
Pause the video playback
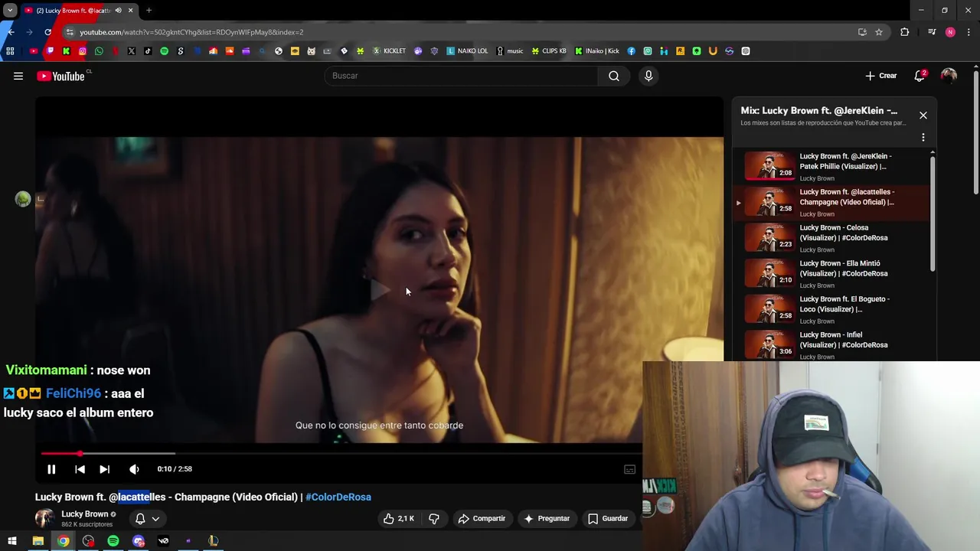tap(51, 469)
